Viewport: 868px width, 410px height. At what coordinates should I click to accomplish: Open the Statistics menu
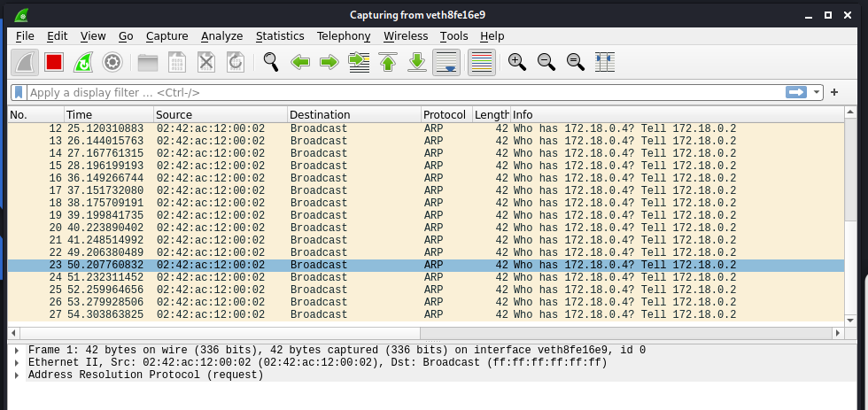click(280, 36)
